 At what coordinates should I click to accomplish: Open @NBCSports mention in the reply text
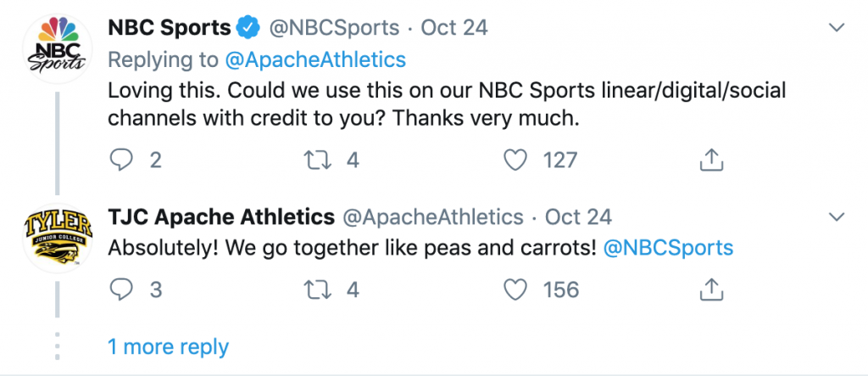(x=668, y=247)
